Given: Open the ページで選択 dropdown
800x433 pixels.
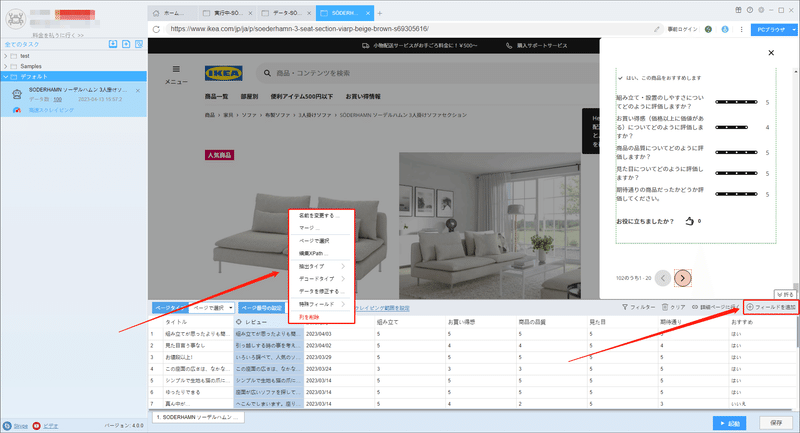Looking at the screenshot, I should (212, 308).
